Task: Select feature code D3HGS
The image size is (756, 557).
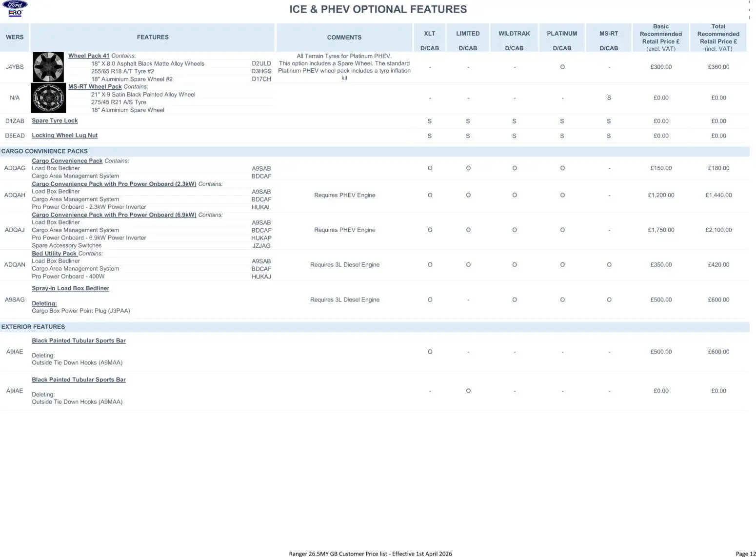Action: pos(261,71)
